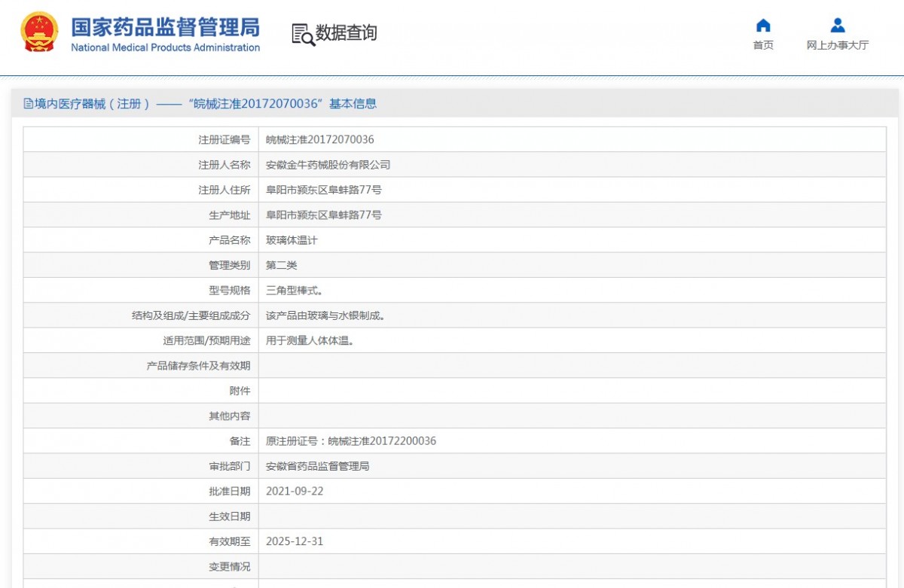Select the 产品名称 label
The height and width of the screenshot is (588, 904).
[x=229, y=240]
